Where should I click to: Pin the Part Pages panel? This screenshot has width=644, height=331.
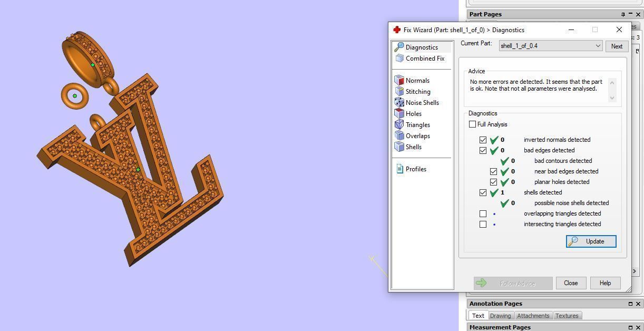coord(622,14)
